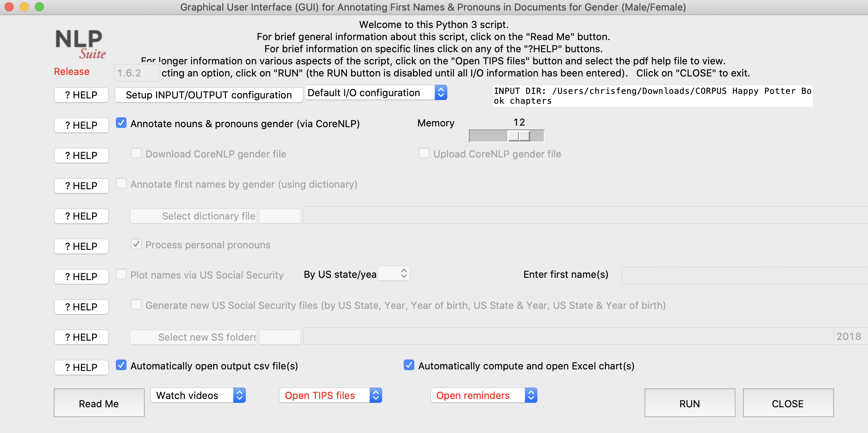Click the release version 1.6.2 field

pos(137,73)
